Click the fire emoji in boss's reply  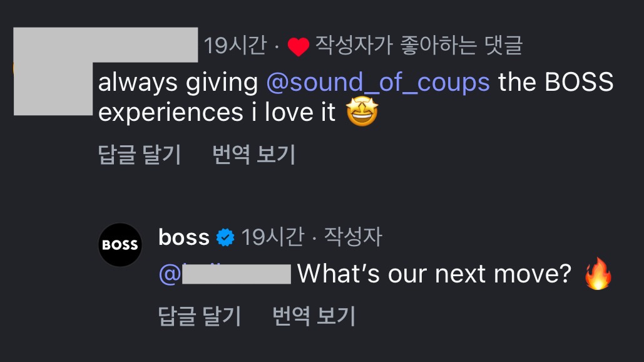598,275
